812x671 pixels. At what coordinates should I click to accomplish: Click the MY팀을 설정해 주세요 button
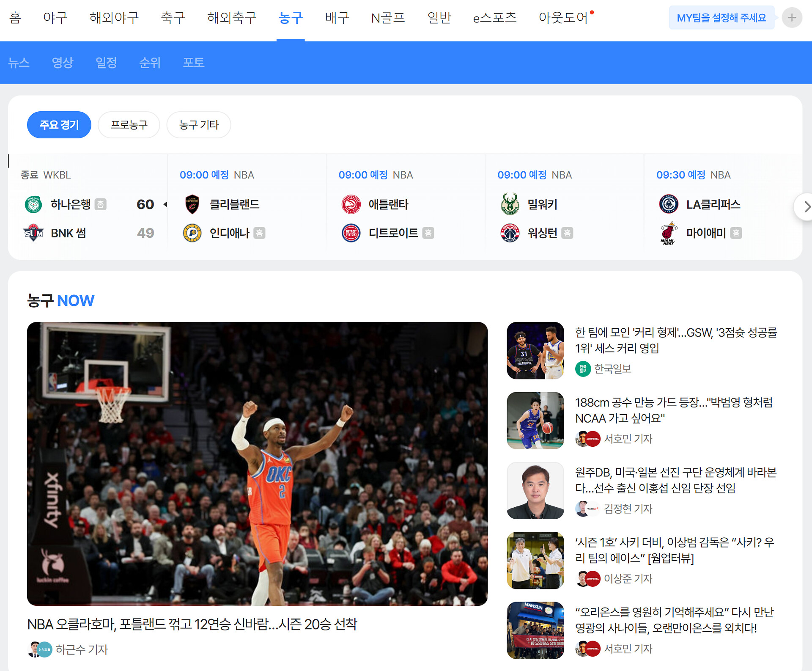[x=721, y=18]
